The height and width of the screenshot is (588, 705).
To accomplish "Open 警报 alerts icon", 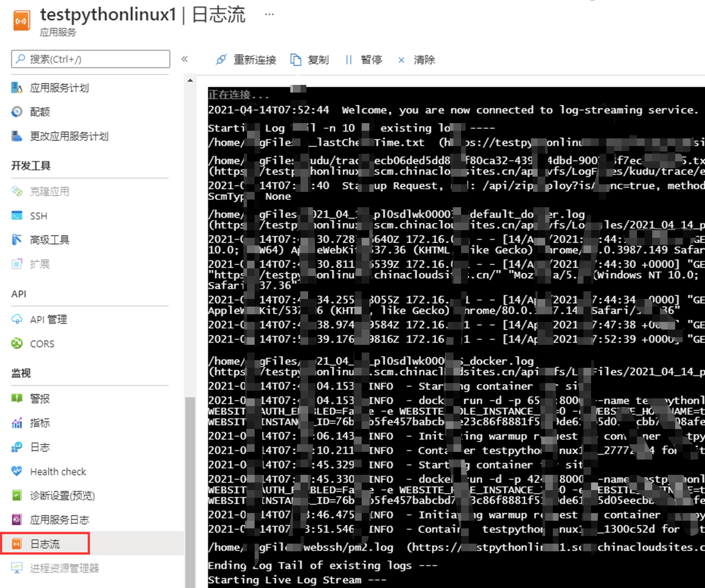I will (x=17, y=399).
